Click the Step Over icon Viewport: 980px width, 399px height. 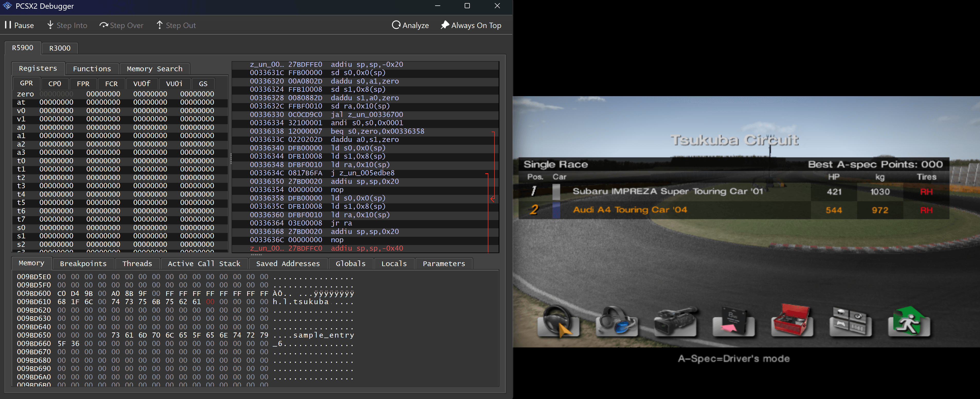click(103, 25)
